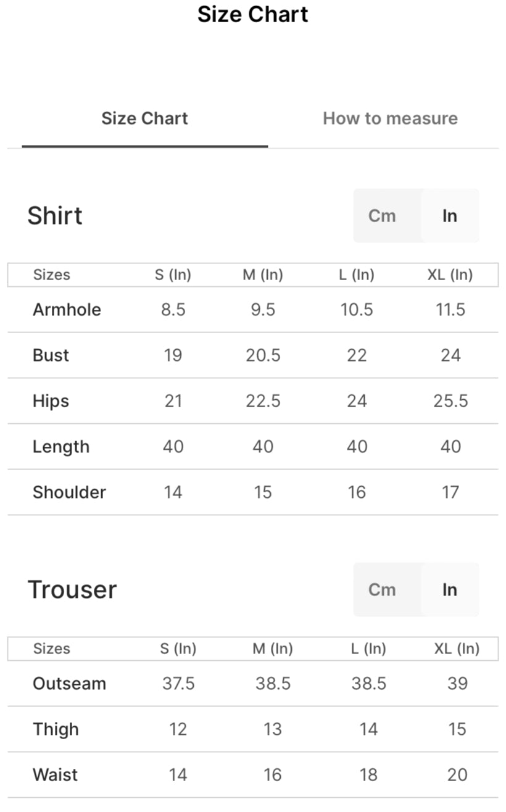Image resolution: width=506 pixels, height=812 pixels.
Task: Click the Shirt section heading
Action: pos(55,216)
